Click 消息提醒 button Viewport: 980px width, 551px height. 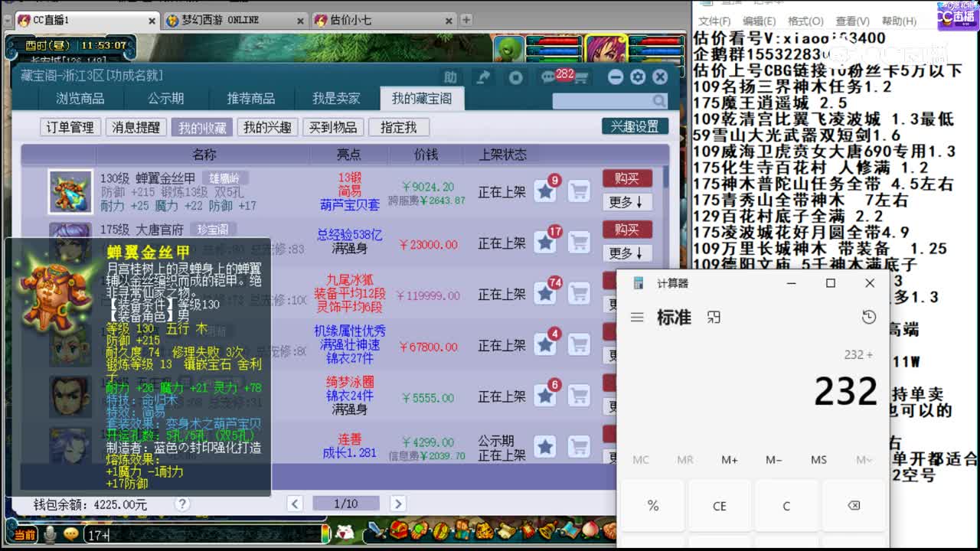[x=136, y=128]
